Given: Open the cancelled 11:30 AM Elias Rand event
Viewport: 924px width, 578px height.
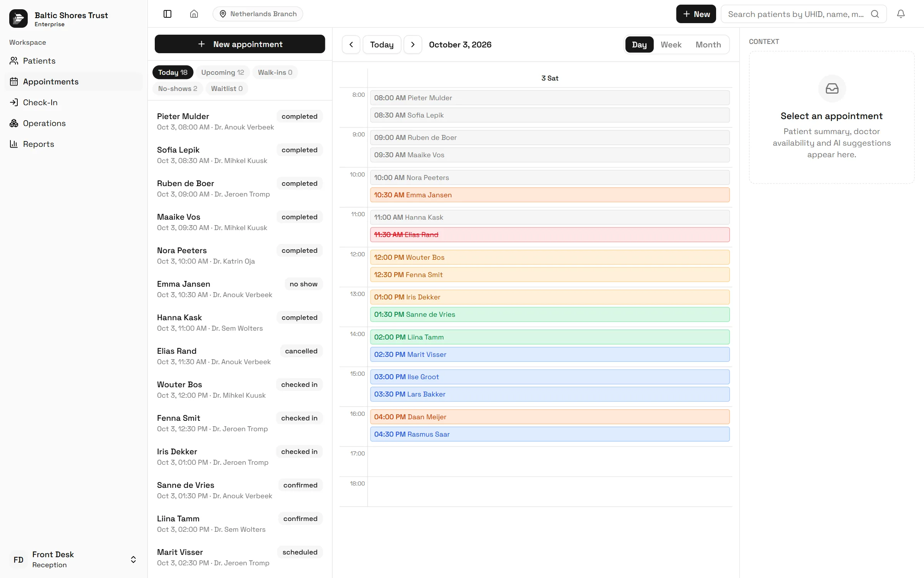Looking at the screenshot, I should (550, 235).
